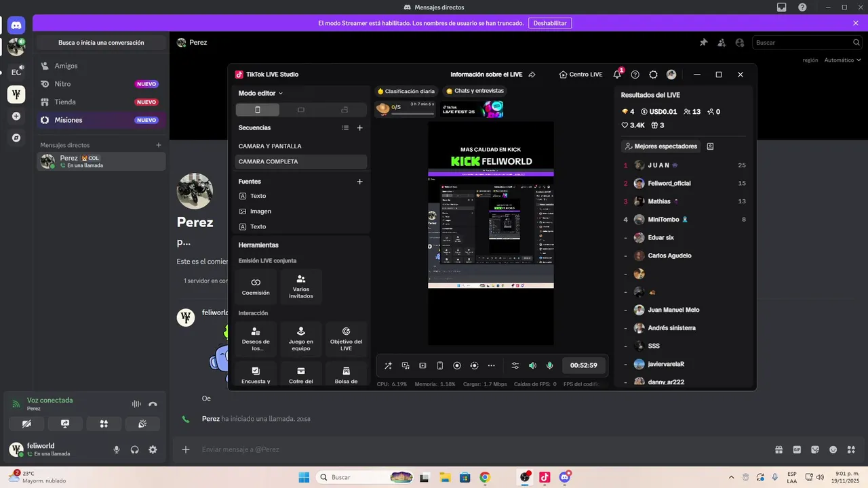Click the Discord Buscar search field
The image size is (868, 488).
pyautogui.click(x=806, y=42)
